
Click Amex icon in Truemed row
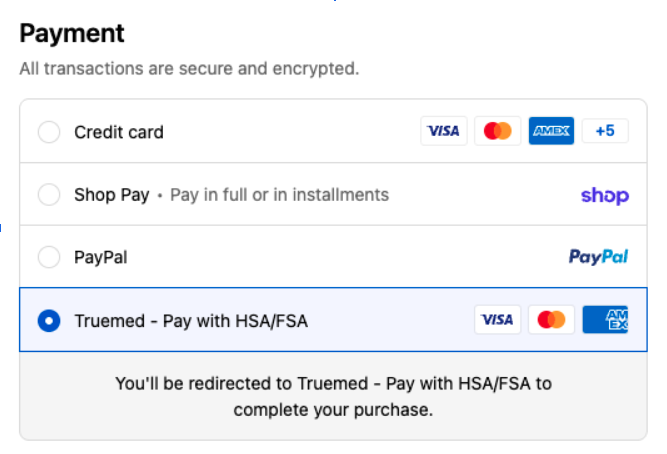tap(605, 320)
